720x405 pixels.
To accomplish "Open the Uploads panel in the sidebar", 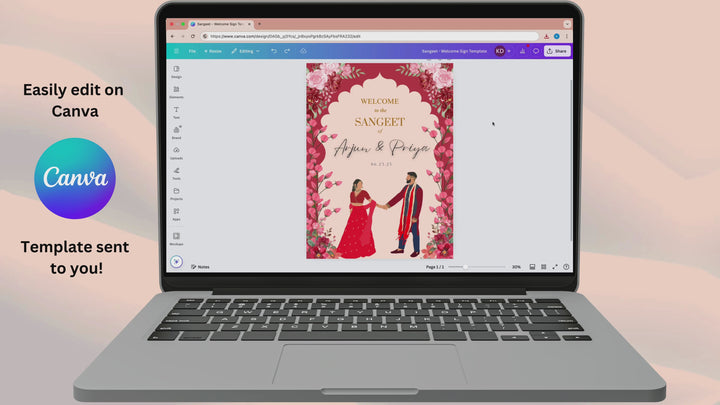I will [x=176, y=153].
